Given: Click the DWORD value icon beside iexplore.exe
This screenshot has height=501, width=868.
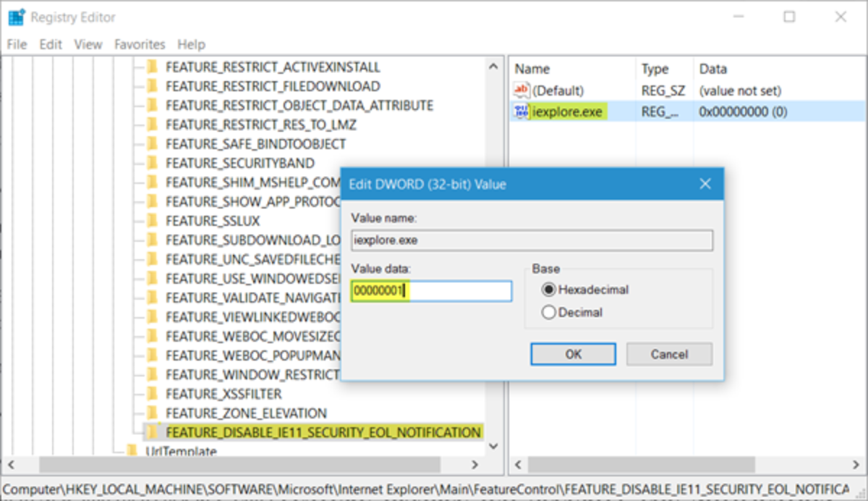Looking at the screenshot, I should [x=522, y=111].
